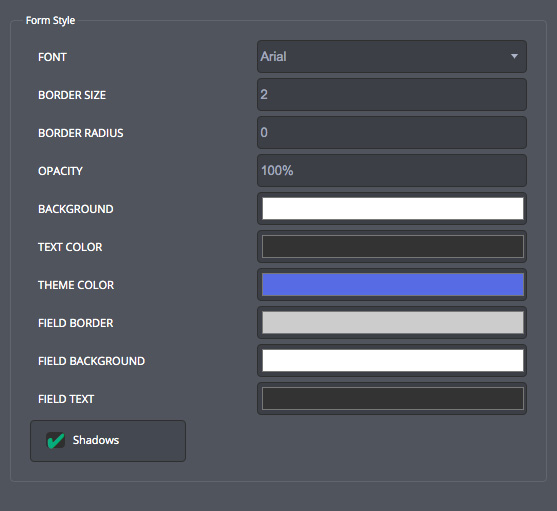Click the green checkmark icon beside Shadows
The image size is (557, 511).
point(56,441)
